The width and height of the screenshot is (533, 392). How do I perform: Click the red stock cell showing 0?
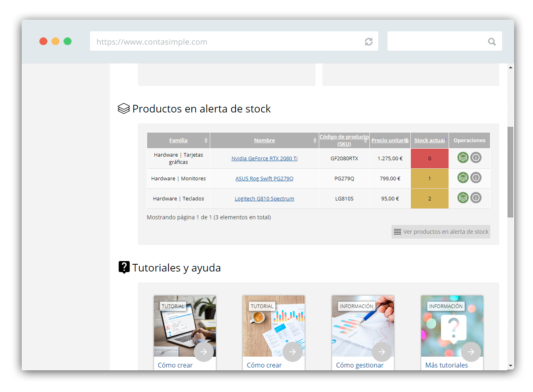[x=430, y=158]
